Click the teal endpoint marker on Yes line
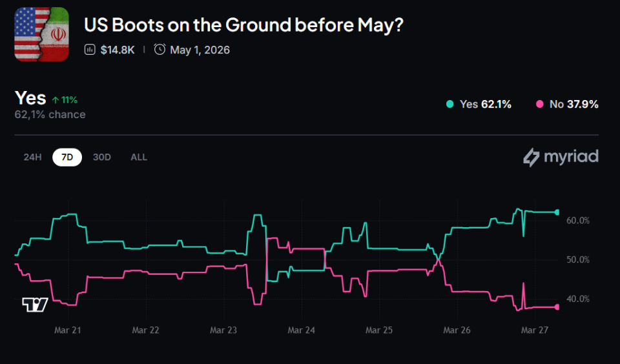Screen dimensions: 620x364 [557, 212]
